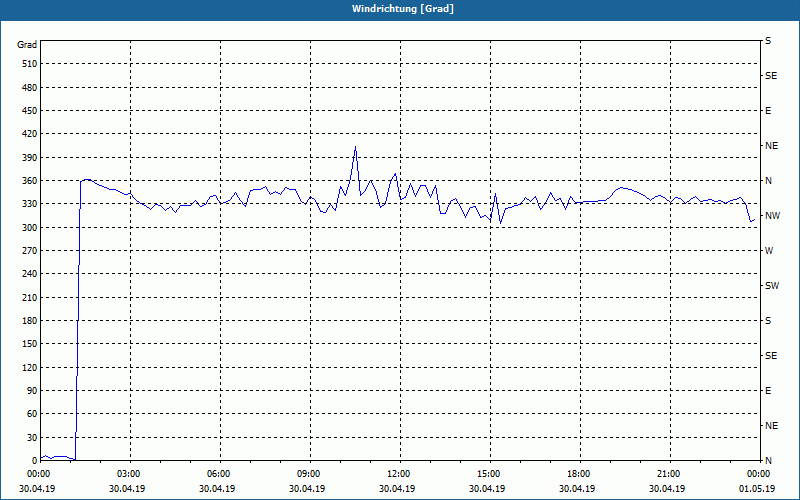The image size is (800, 500).
Task: Select the 480 value on the degree axis
Action: pos(30,88)
